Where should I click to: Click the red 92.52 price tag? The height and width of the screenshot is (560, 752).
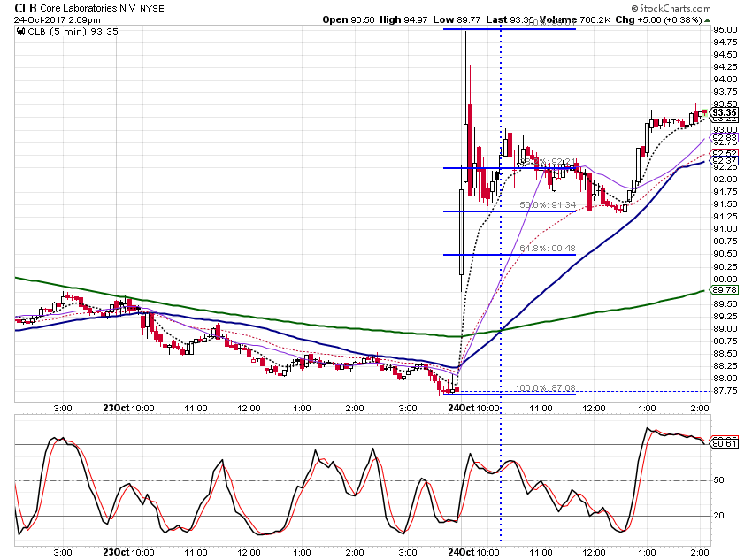point(725,153)
